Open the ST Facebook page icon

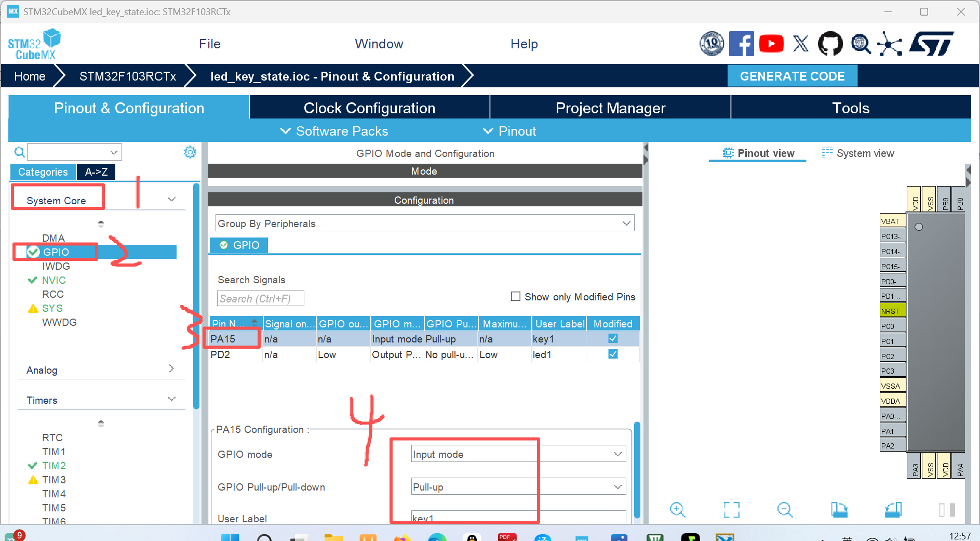click(741, 44)
